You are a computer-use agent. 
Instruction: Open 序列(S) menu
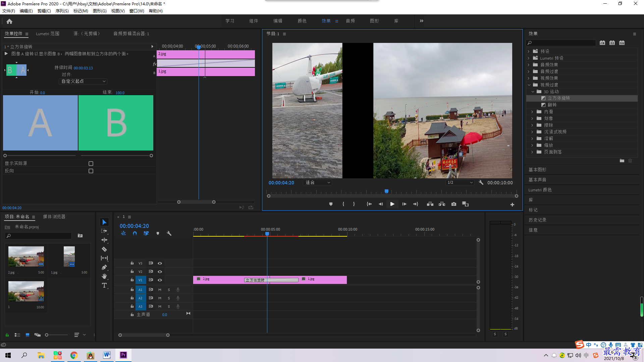[x=62, y=11]
